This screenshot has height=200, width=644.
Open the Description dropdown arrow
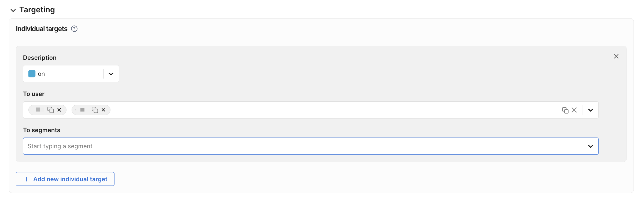(111, 74)
